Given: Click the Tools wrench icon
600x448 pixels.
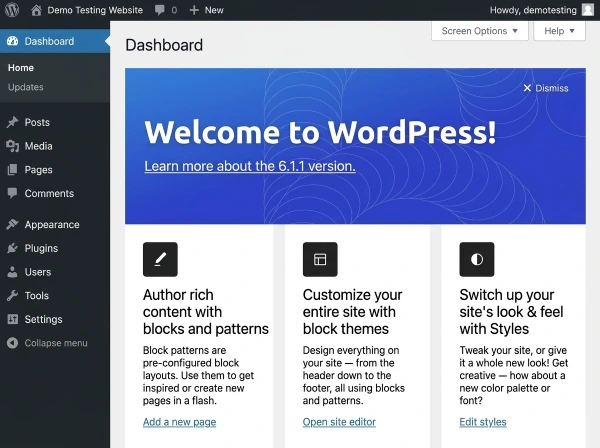Looking at the screenshot, I should [13, 295].
